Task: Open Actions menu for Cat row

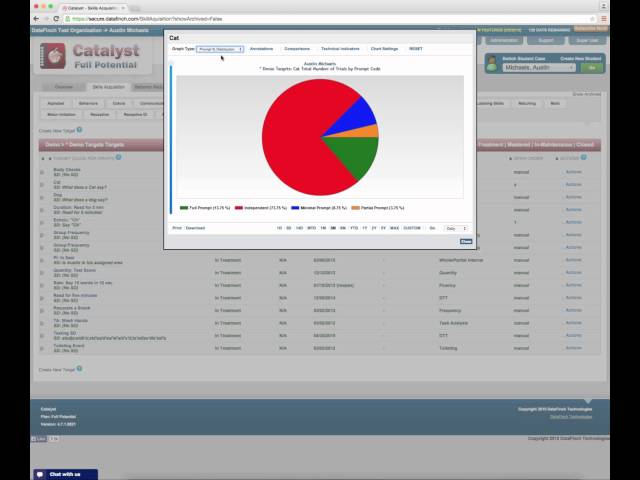Action: point(573,184)
